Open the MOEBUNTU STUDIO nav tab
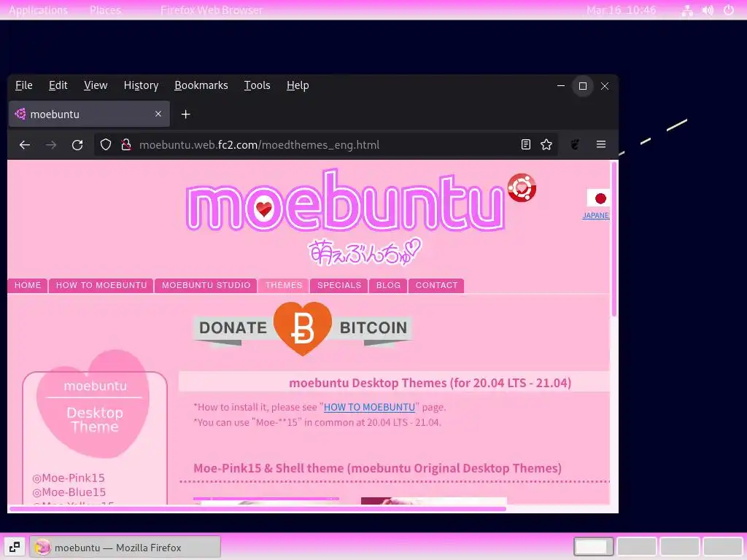This screenshot has width=747, height=560. click(x=206, y=285)
